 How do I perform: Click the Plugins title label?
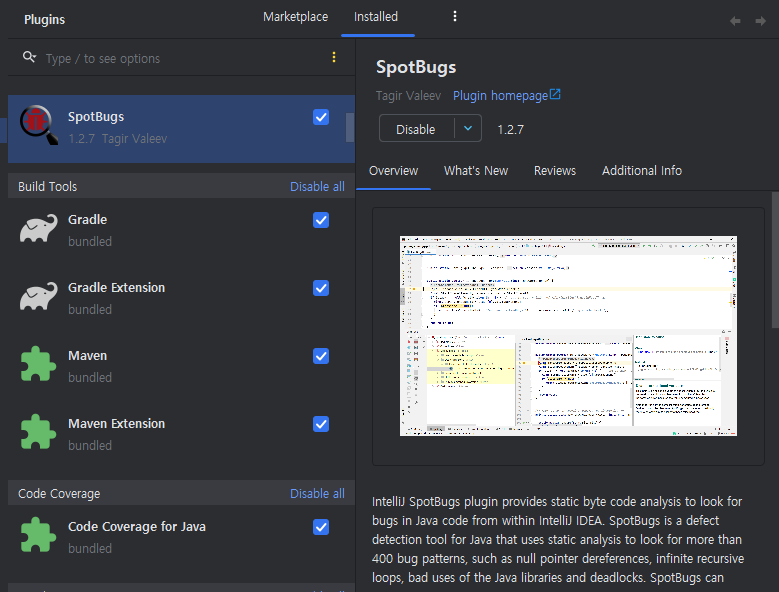click(44, 20)
